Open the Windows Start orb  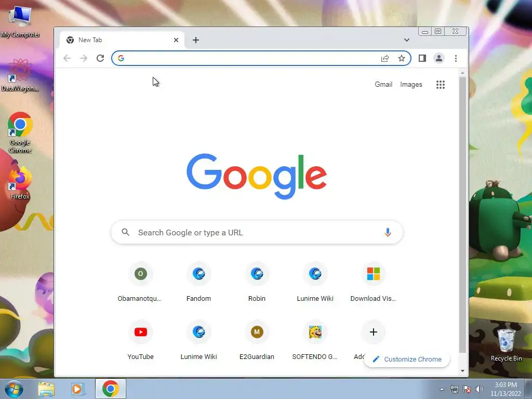(x=14, y=389)
